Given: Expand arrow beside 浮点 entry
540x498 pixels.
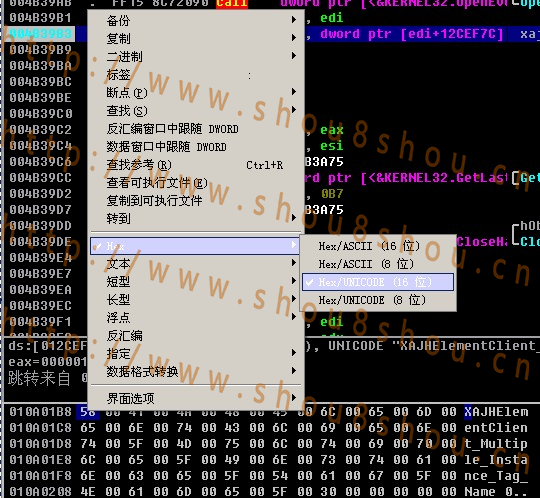Looking at the screenshot, I should tap(293, 317).
